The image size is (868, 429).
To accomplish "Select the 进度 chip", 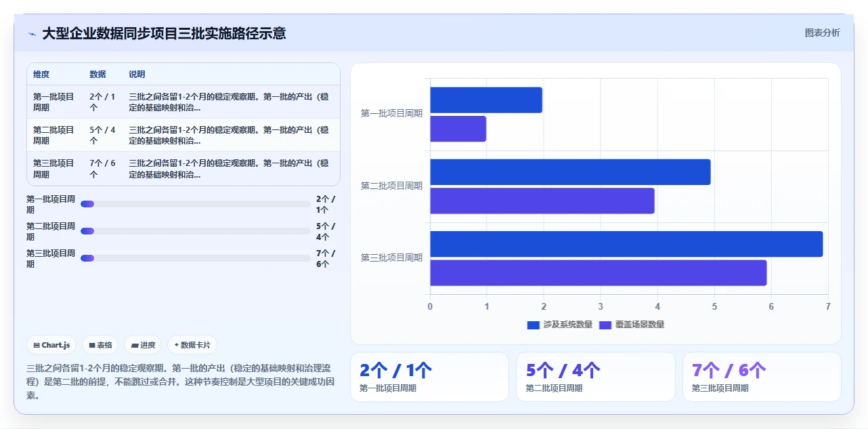I will tap(143, 345).
